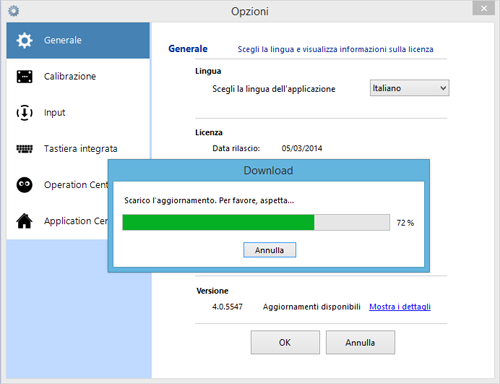Click the Aggiornamenti disponibili text
This screenshot has width=500, height=384.
311,307
